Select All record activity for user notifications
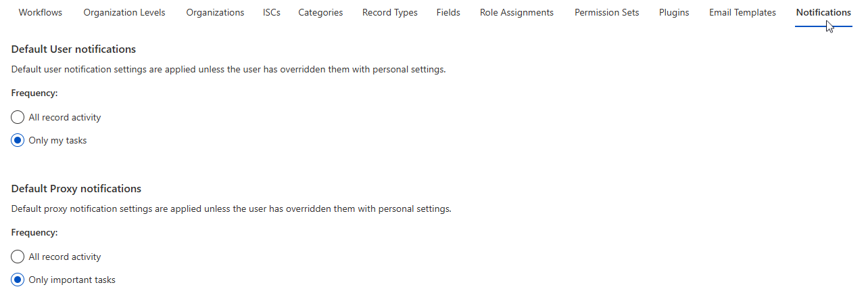This screenshot has height=308, width=868. point(18,118)
